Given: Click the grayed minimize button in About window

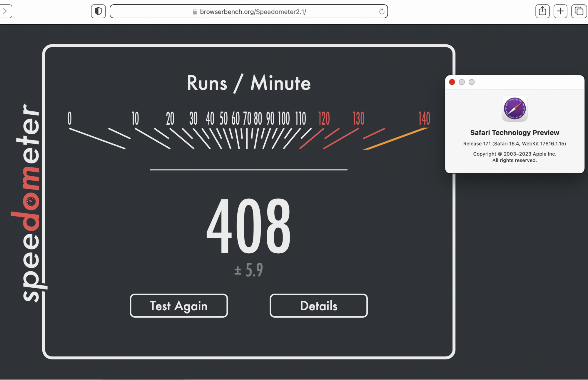Looking at the screenshot, I should click(x=462, y=82).
